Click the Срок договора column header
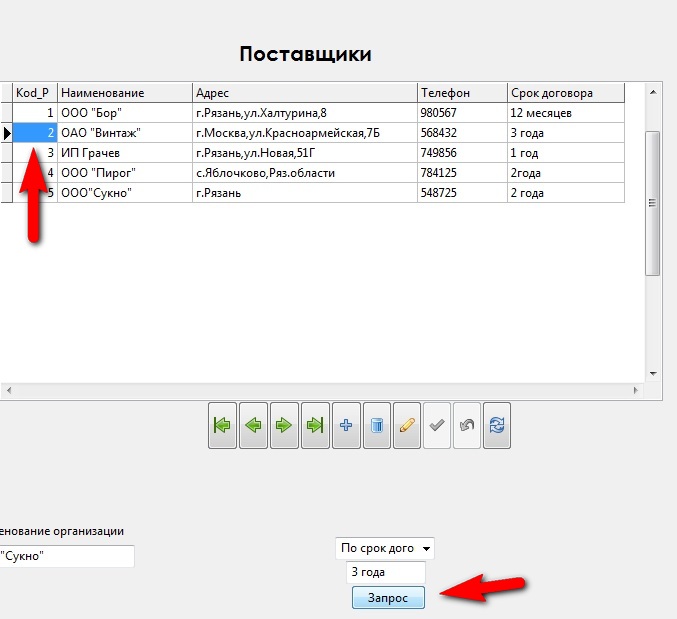Image resolution: width=677 pixels, height=619 pixels. pos(566,93)
